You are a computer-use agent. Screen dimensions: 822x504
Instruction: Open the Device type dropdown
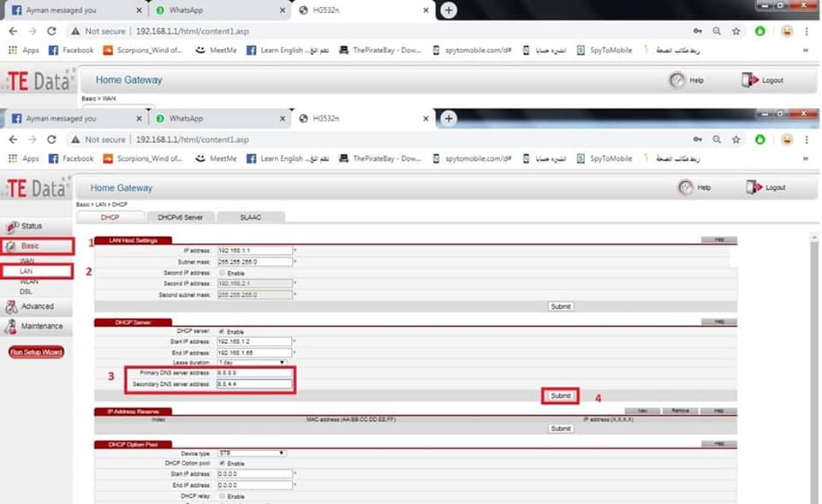252,453
